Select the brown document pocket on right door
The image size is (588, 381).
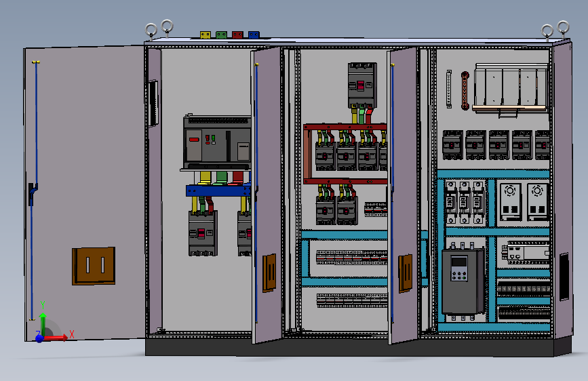(x=406, y=273)
